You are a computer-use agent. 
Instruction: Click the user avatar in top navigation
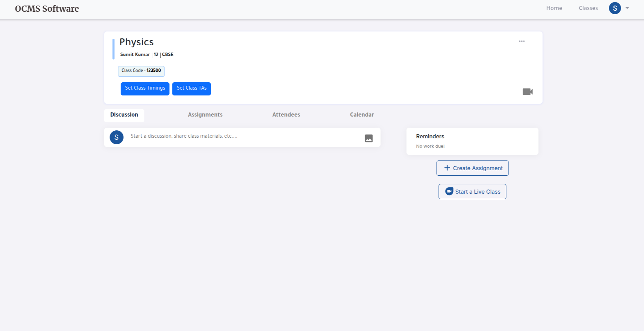click(x=615, y=8)
